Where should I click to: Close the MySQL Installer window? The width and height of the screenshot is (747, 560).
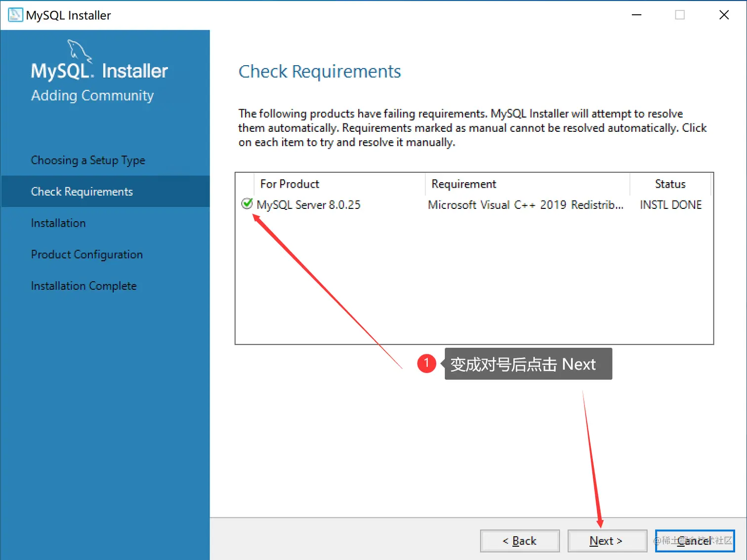click(x=724, y=15)
